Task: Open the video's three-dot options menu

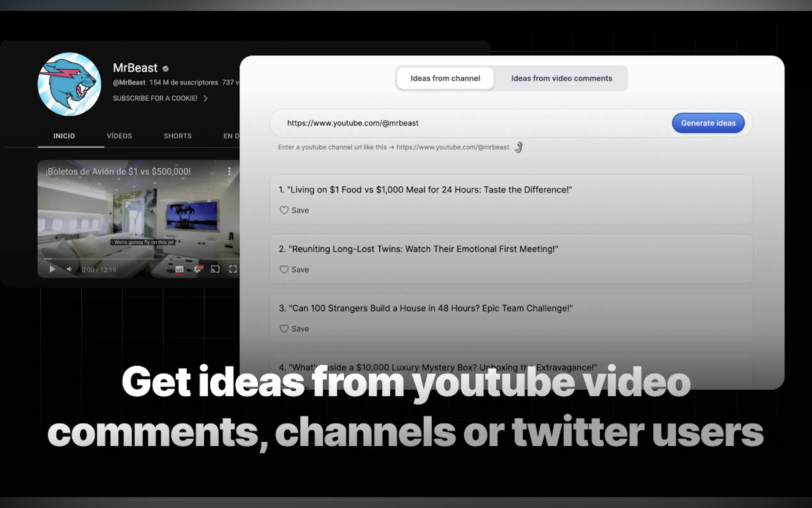Action: pyautogui.click(x=229, y=171)
